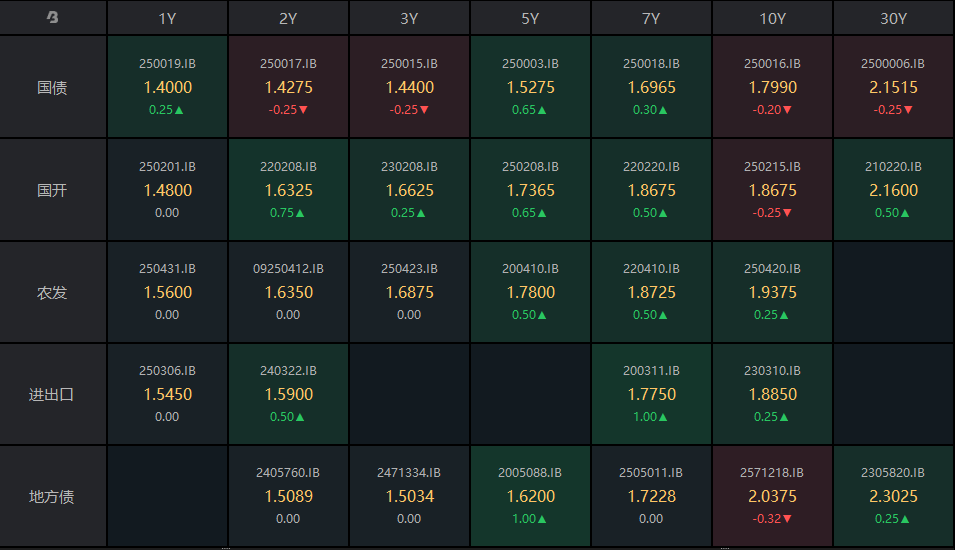Select the 国开 row label
The image size is (955, 550).
pos(53,190)
